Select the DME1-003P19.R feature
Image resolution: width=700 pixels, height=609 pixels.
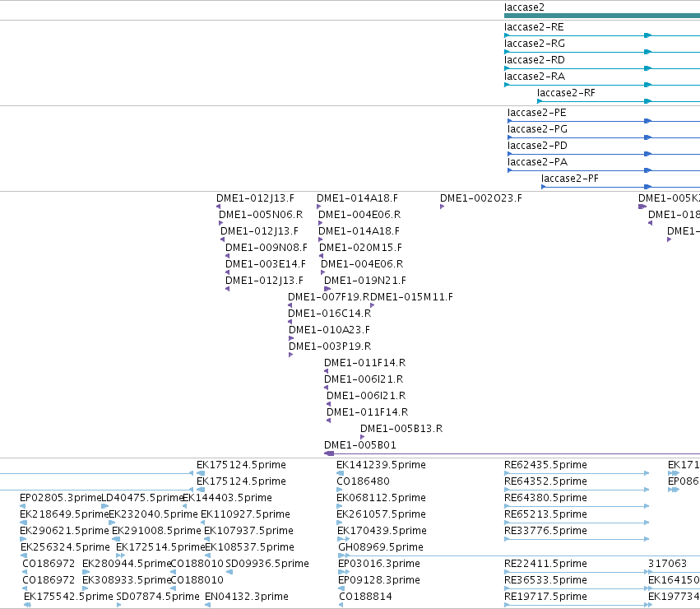coord(330,346)
